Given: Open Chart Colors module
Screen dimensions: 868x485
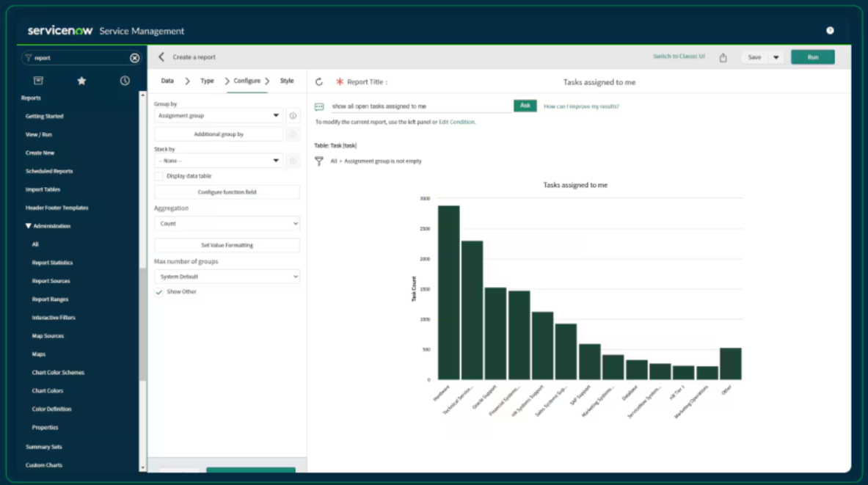Looking at the screenshot, I should click(48, 390).
